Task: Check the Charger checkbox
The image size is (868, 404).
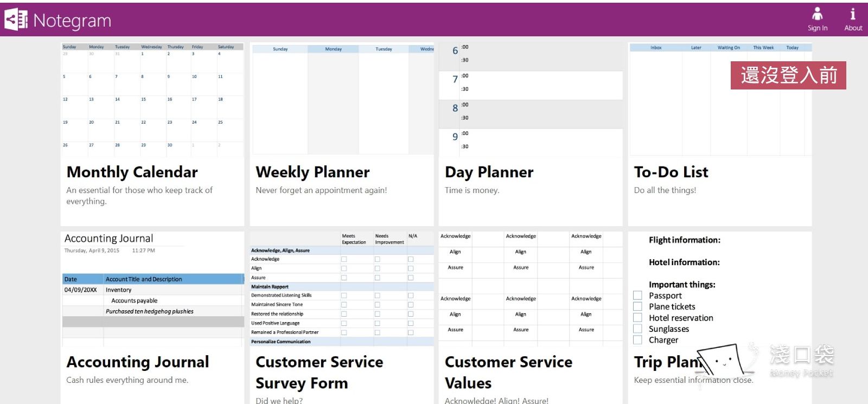Action: tap(638, 340)
